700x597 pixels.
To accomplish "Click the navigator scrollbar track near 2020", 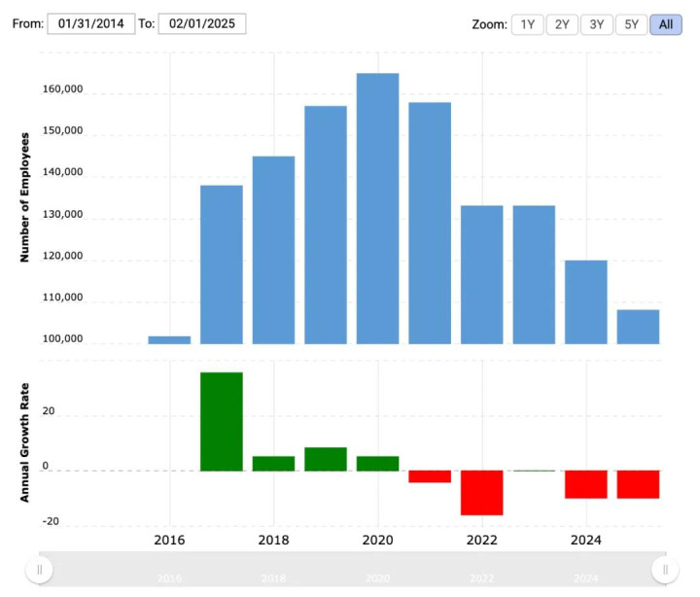I will (x=377, y=570).
